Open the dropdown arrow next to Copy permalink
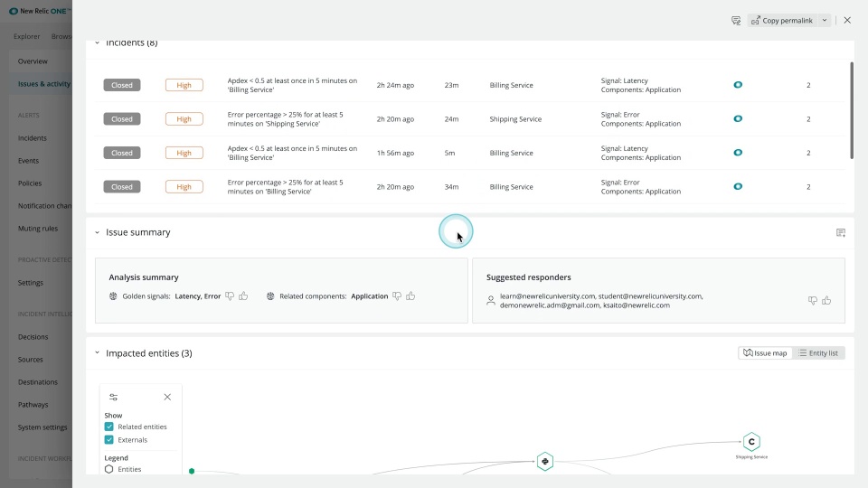868x488 pixels. coord(825,21)
